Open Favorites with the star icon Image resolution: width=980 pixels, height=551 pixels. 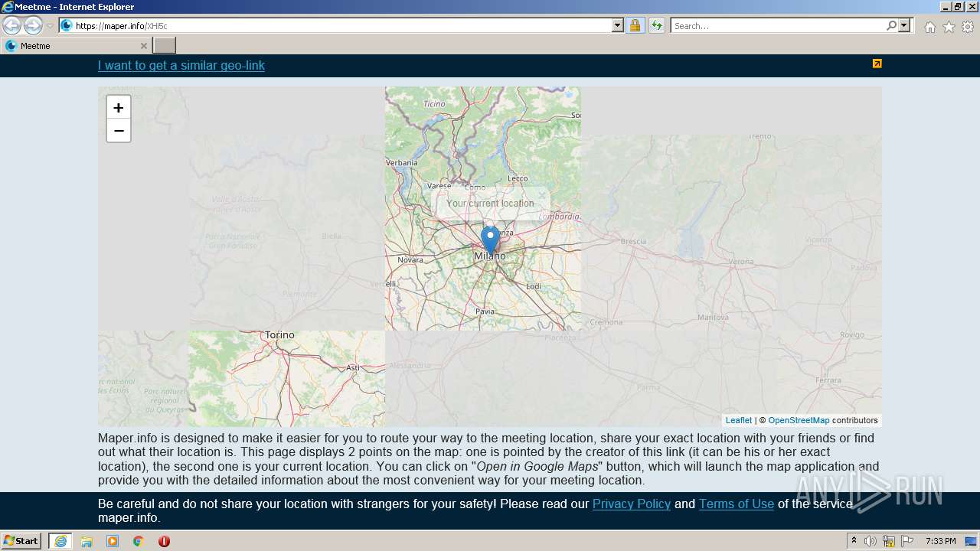coord(949,27)
